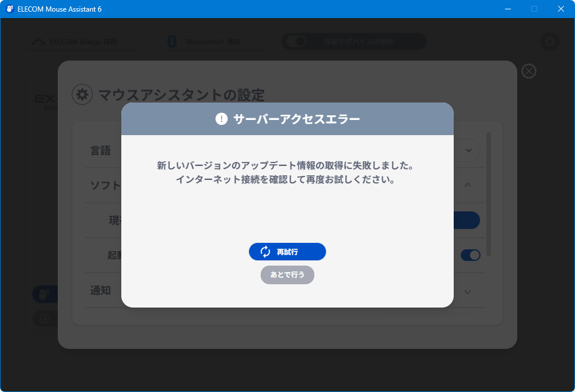Click the インターネット接続を確認して message line
Screen dimensions: 575x392
[x=285, y=179]
